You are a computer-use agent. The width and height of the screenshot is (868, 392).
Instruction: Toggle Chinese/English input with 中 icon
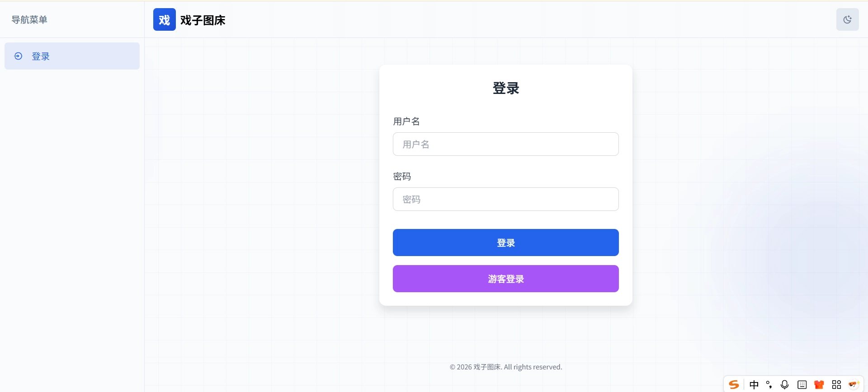point(754,384)
